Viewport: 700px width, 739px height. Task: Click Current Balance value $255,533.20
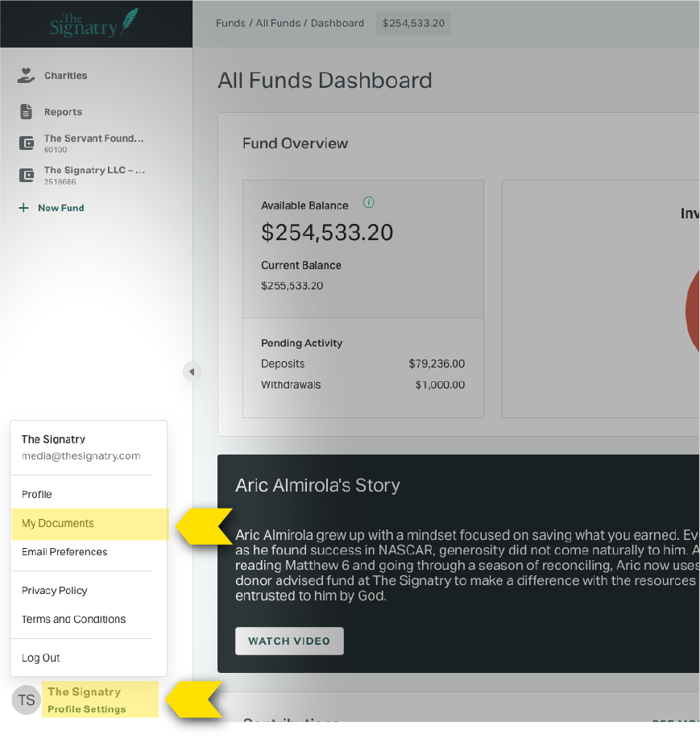coord(292,285)
